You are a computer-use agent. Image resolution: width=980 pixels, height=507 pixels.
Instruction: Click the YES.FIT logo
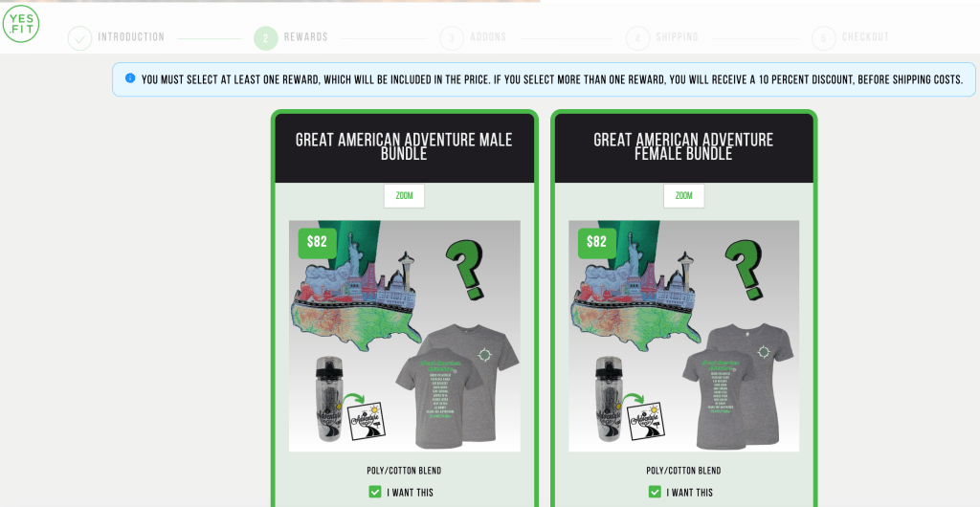tap(21, 24)
